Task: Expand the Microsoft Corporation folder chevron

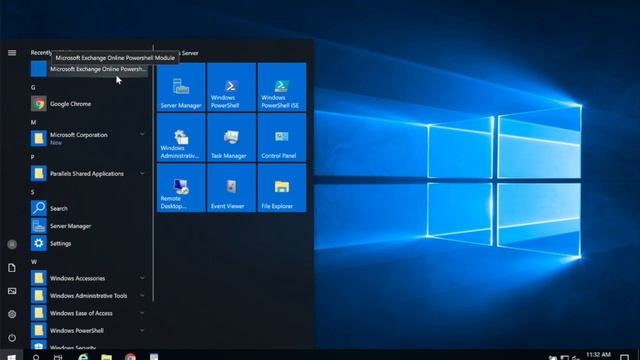Action: coord(142,134)
